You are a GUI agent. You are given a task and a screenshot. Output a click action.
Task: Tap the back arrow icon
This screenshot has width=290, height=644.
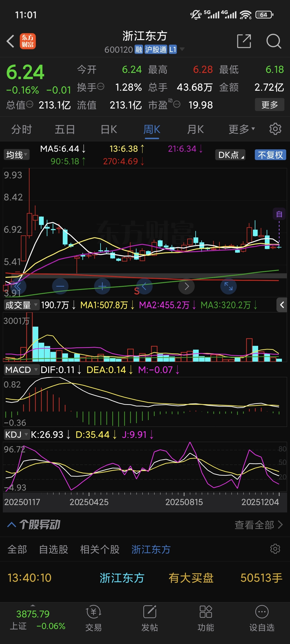pos(10,41)
